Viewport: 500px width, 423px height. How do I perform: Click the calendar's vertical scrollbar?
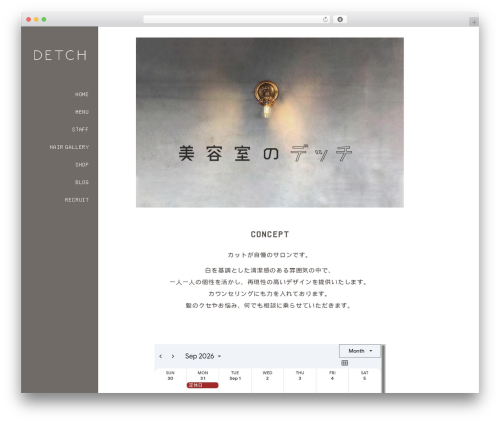pos(383,369)
